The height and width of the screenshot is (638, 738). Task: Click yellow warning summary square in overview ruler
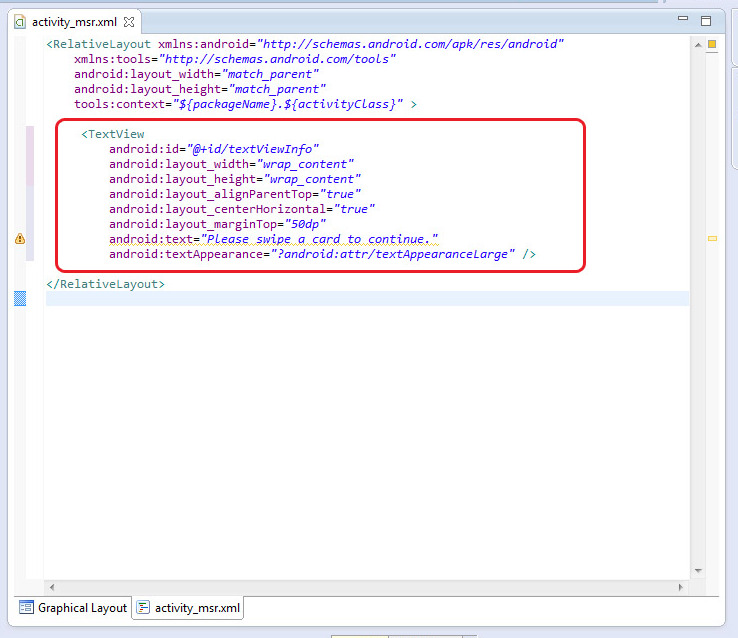712,44
